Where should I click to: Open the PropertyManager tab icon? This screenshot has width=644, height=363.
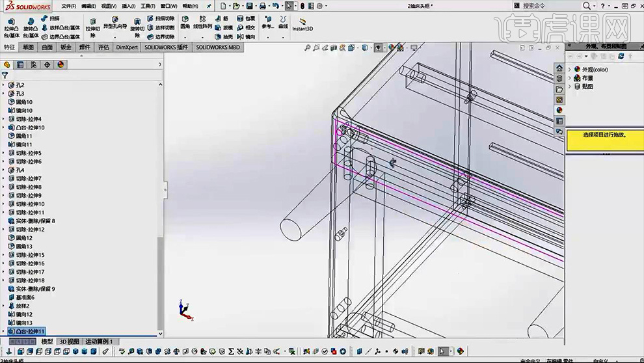pos(20,64)
